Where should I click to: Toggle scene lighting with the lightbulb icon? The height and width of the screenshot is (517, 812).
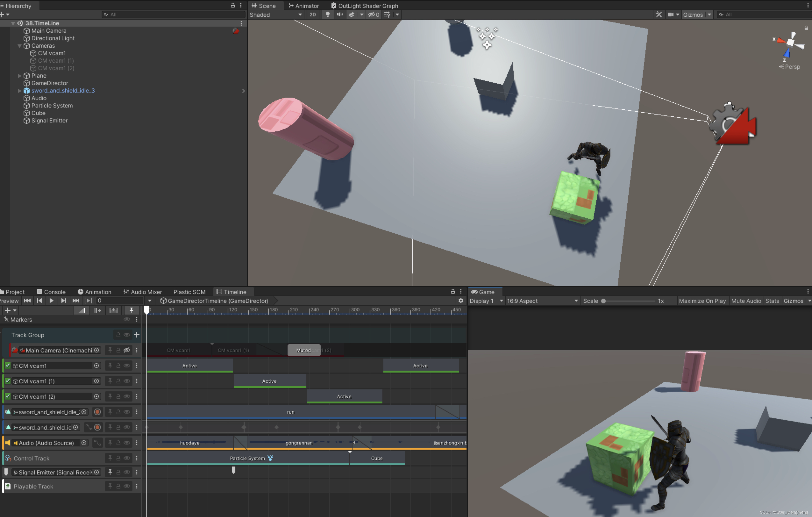pos(327,14)
